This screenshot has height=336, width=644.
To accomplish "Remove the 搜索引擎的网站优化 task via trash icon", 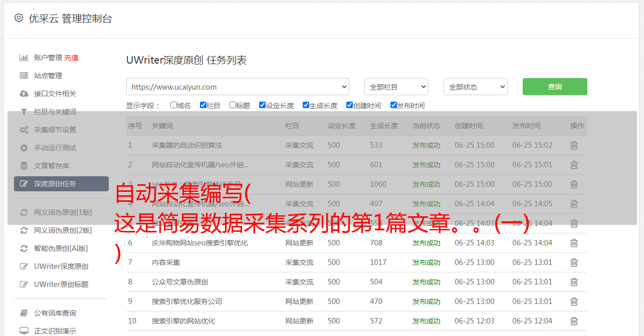I will [574, 321].
